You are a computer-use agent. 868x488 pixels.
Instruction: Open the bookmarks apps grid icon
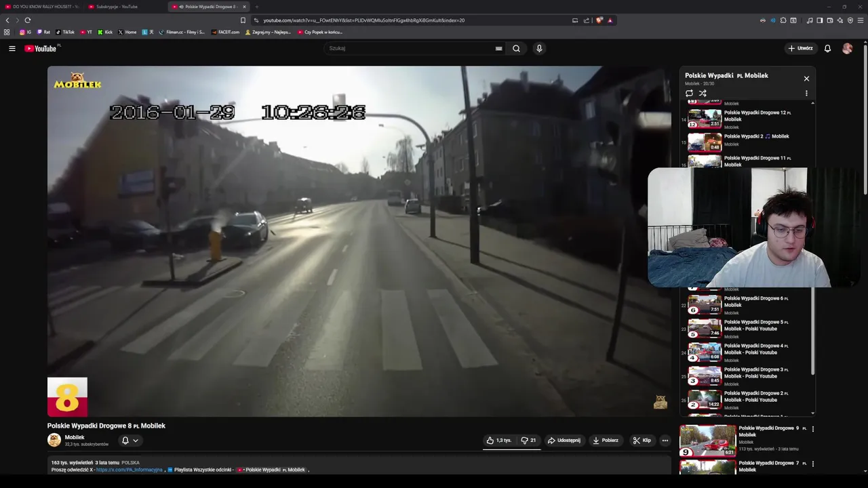click(7, 32)
